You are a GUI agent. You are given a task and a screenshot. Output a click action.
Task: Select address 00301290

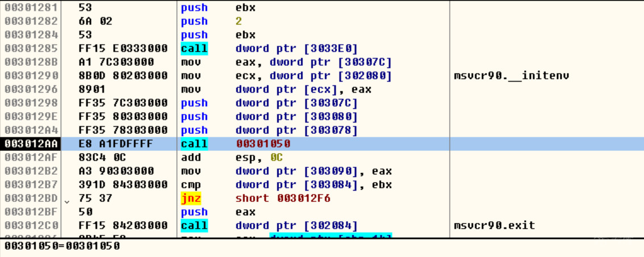click(31, 76)
